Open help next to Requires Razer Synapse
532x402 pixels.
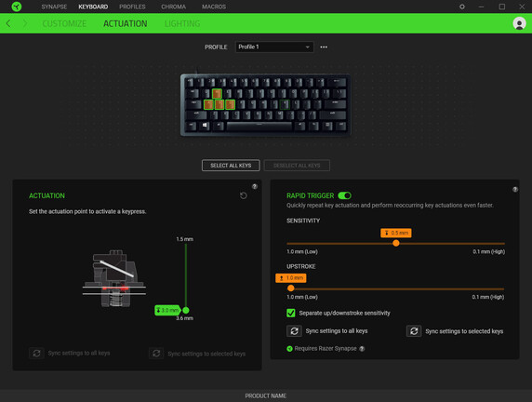[362, 349]
